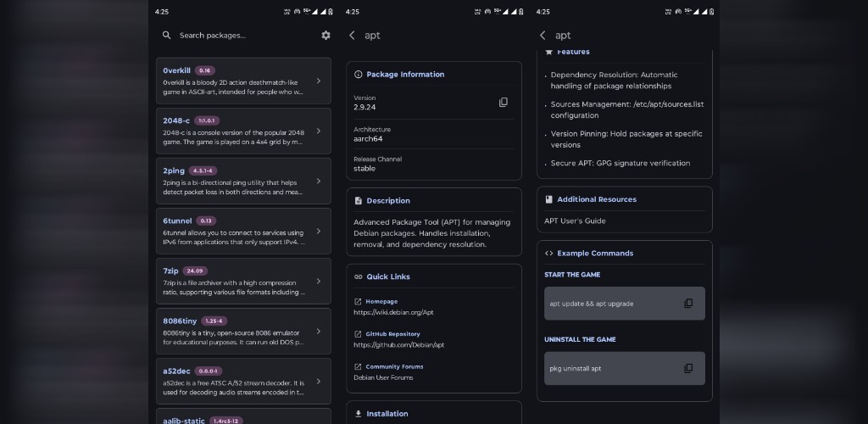Open the Debian User Forums link
Viewport: 868px width, 424px height.
pyautogui.click(x=384, y=377)
